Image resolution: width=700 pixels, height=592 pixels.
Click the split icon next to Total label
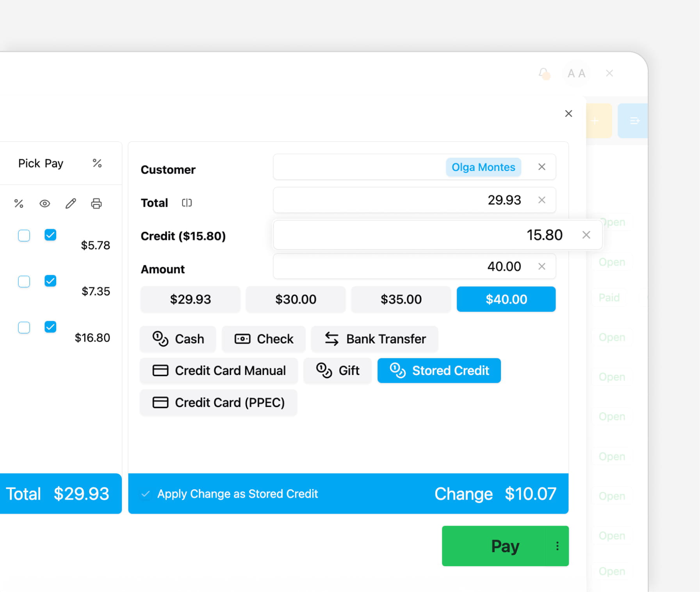pyautogui.click(x=187, y=203)
